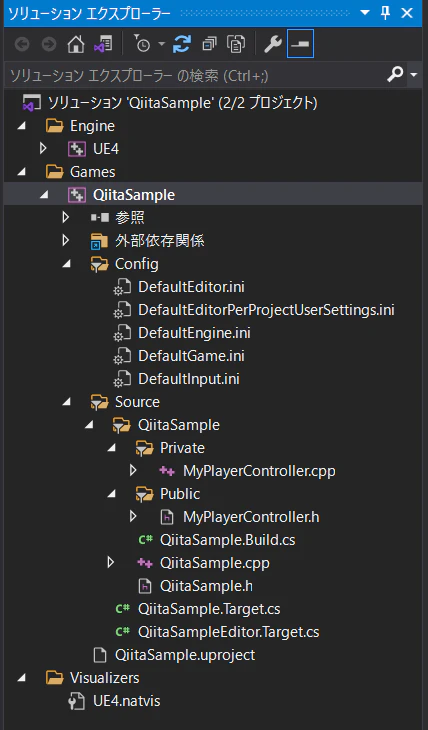Click the Private filter folder icon
This screenshot has width=428, height=730.
pos(145,448)
